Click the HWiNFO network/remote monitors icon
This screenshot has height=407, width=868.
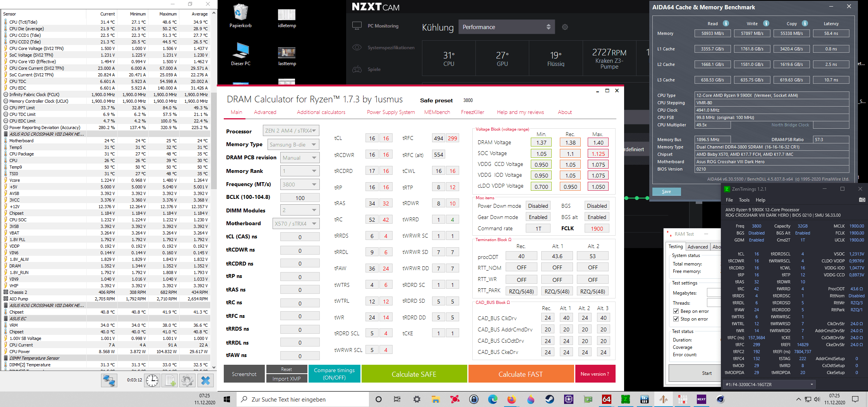point(109,380)
